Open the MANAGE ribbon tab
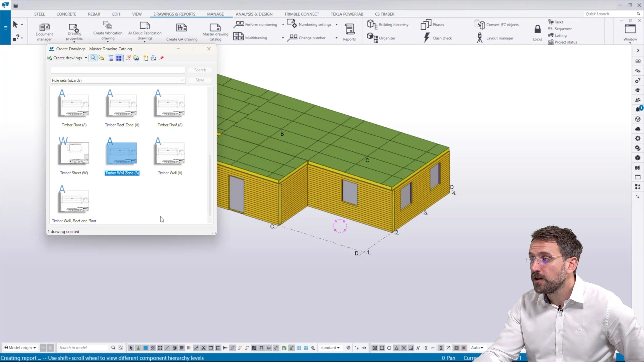644x362 pixels. point(215,14)
